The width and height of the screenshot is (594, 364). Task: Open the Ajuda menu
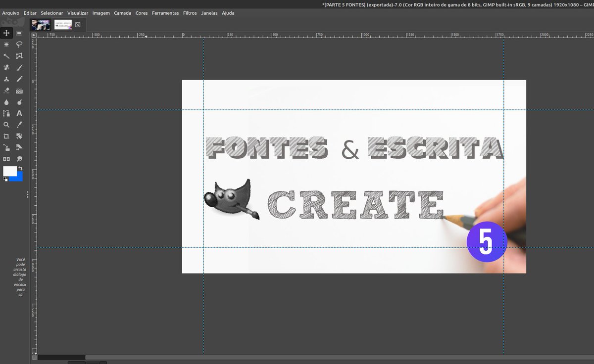228,13
